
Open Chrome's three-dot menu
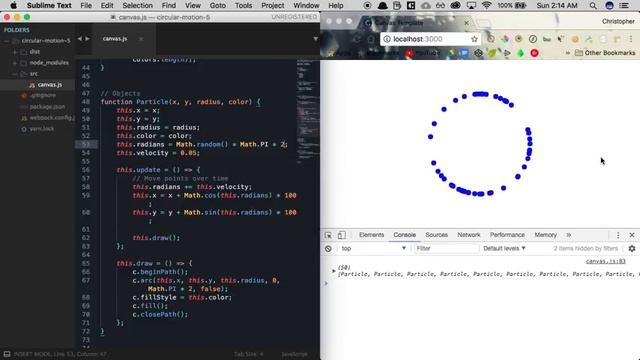[631, 39]
